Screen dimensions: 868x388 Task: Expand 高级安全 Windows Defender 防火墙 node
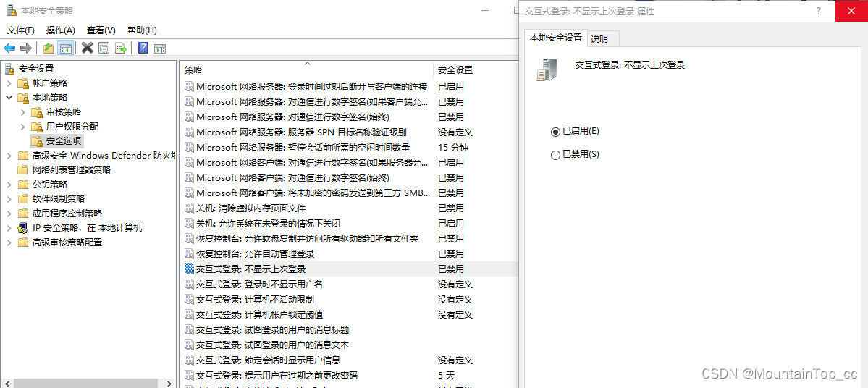point(9,156)
